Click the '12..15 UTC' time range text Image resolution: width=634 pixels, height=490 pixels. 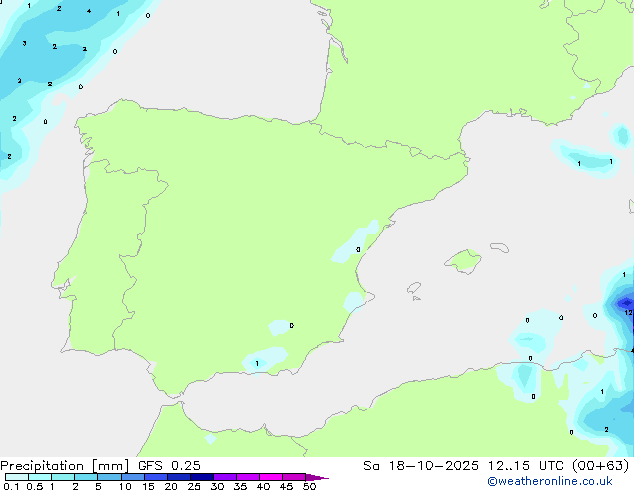[525, 466]
